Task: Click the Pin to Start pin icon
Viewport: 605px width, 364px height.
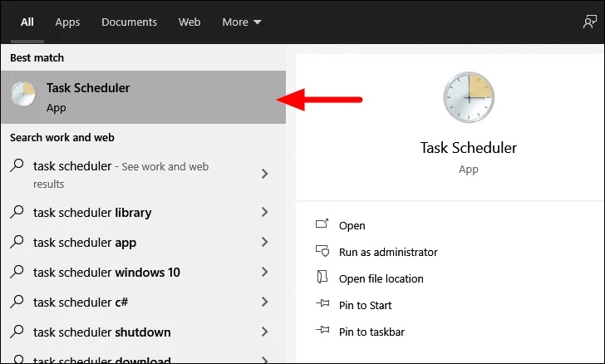Action: point(322,303)
